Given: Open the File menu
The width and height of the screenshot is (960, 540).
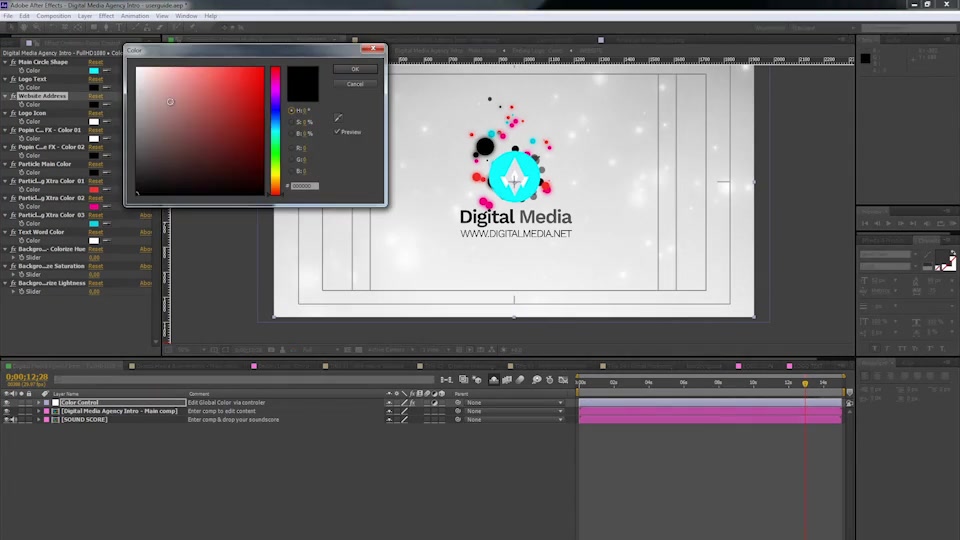Looking at the screenshot, I should pos(8,16).
